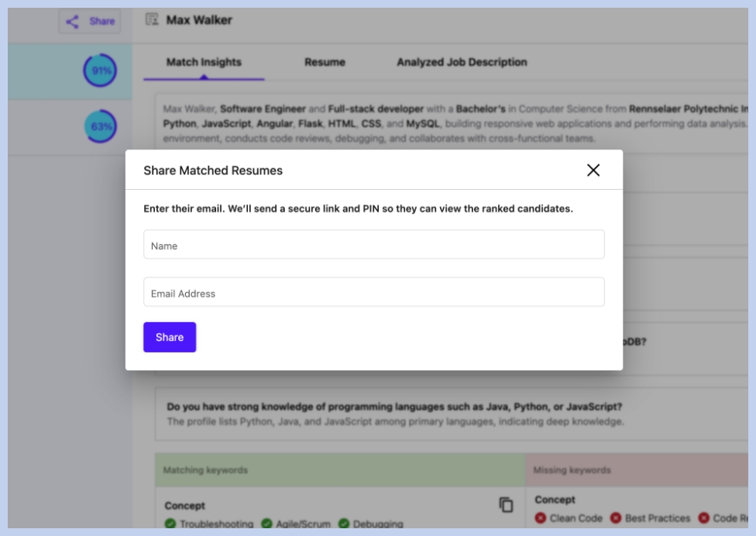Click the programming languages knowledge question

pos(394,407)
